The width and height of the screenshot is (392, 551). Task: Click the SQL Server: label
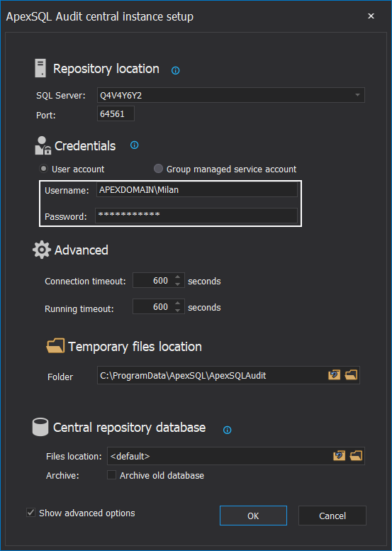(61, 96)
